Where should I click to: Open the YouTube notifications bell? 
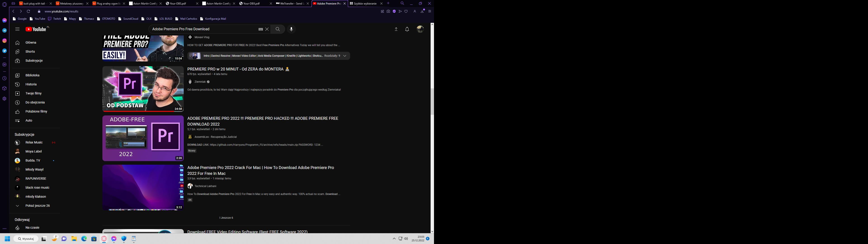click(407, 29)
